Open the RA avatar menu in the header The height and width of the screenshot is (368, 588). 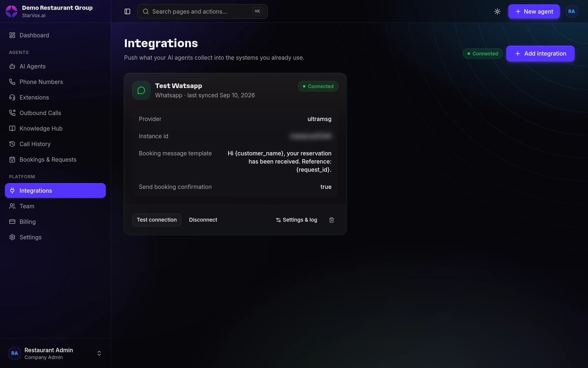click(x=571, y=11)
